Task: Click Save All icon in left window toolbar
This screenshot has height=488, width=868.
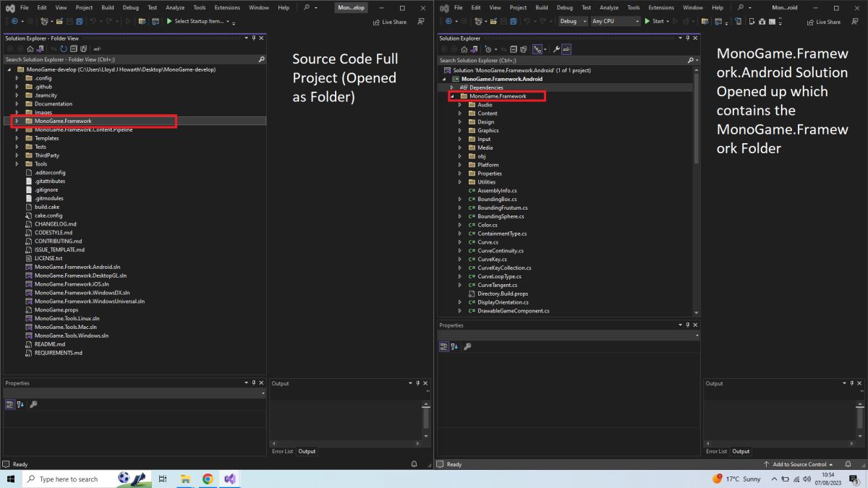Action: [80, 21]
